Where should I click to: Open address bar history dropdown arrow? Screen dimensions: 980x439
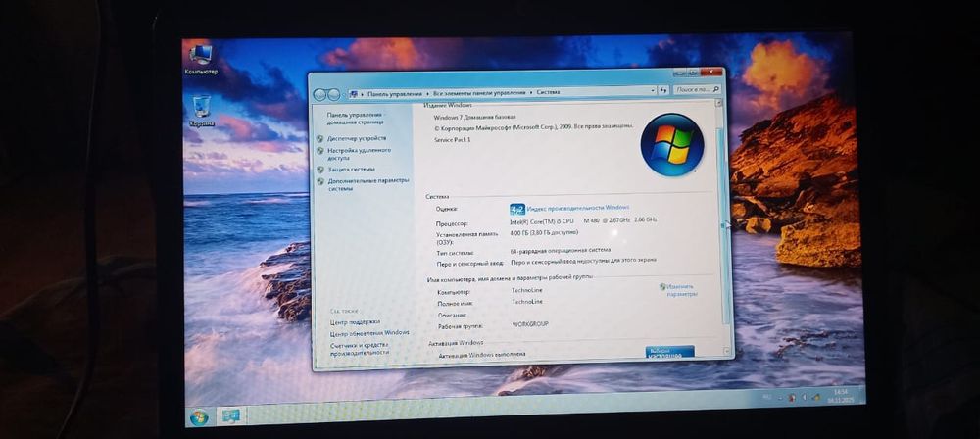pyautogui.click(x=652, y=91)
